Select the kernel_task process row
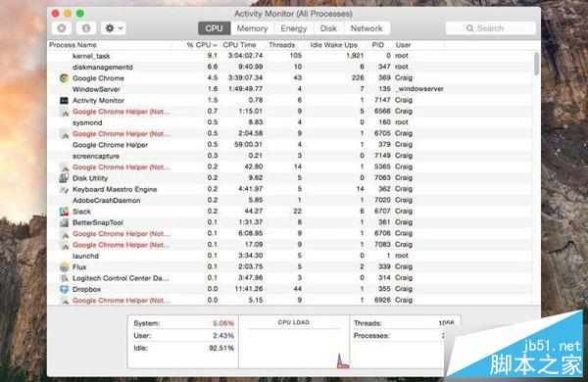588x382 pixels. click(x=291, y=56)
